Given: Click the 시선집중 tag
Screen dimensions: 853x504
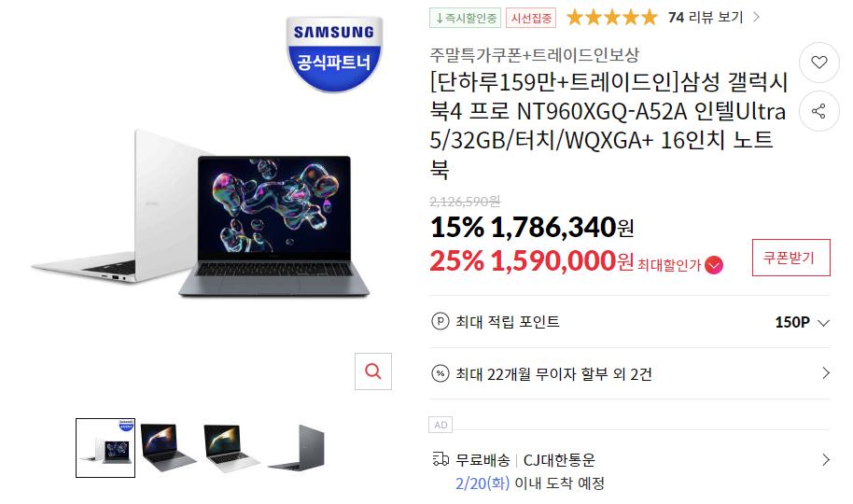Looking at the screenshot, I should [531, 18].
